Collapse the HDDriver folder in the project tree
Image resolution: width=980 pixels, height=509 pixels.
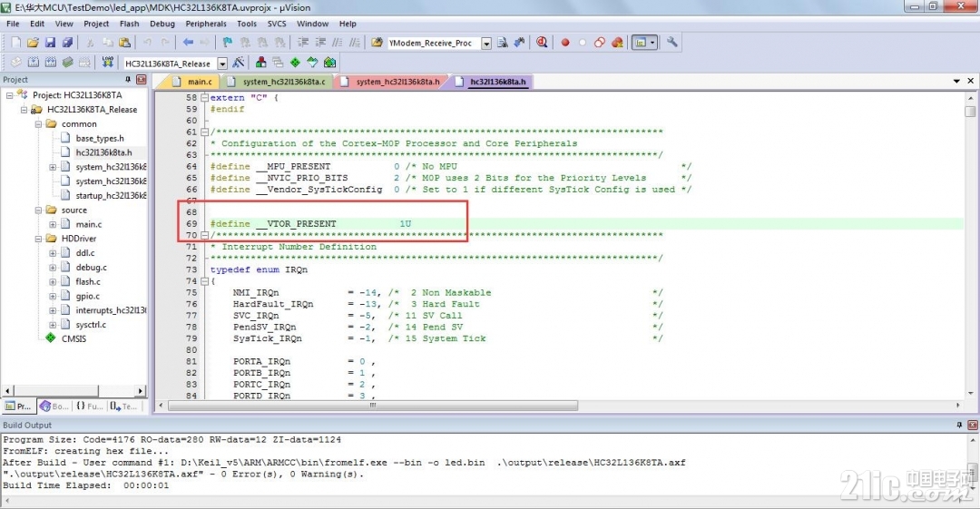(x=38, y=239)
